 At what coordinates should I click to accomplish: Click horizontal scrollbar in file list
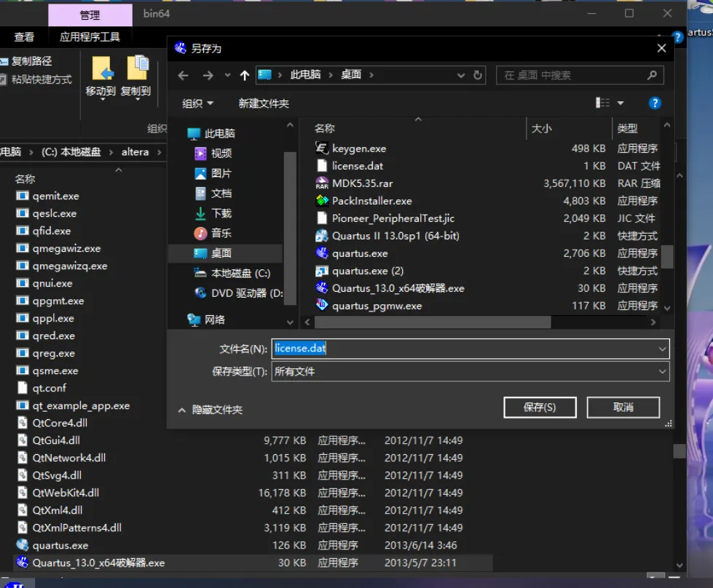432,322
